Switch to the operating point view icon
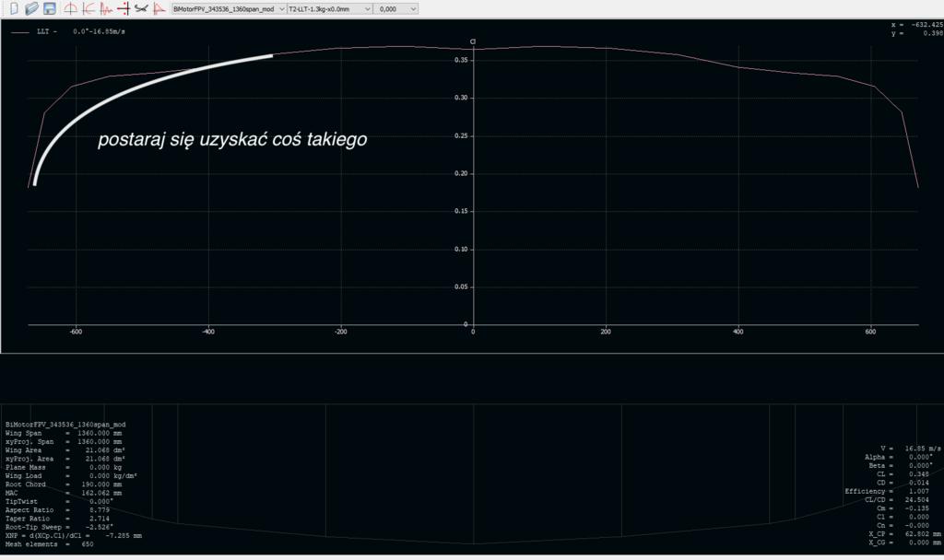This screenshot has width=944, height=560. pyautogui.click(x=71, y=8)
